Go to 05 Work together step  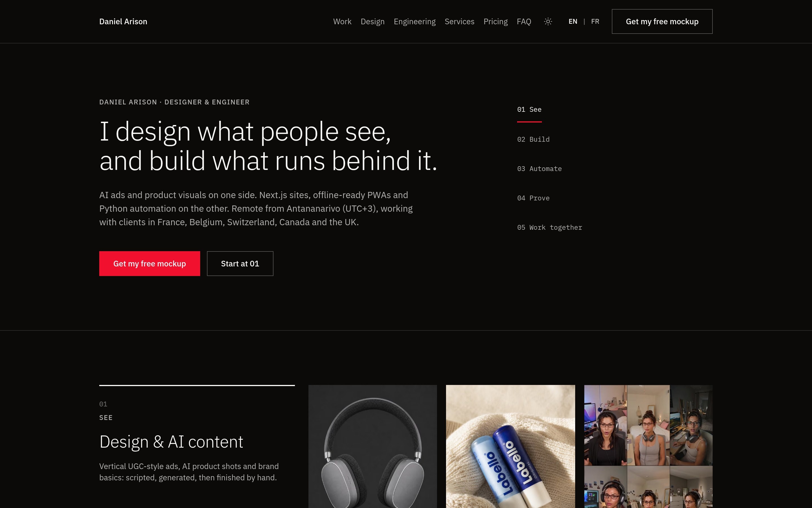[550, 227]
